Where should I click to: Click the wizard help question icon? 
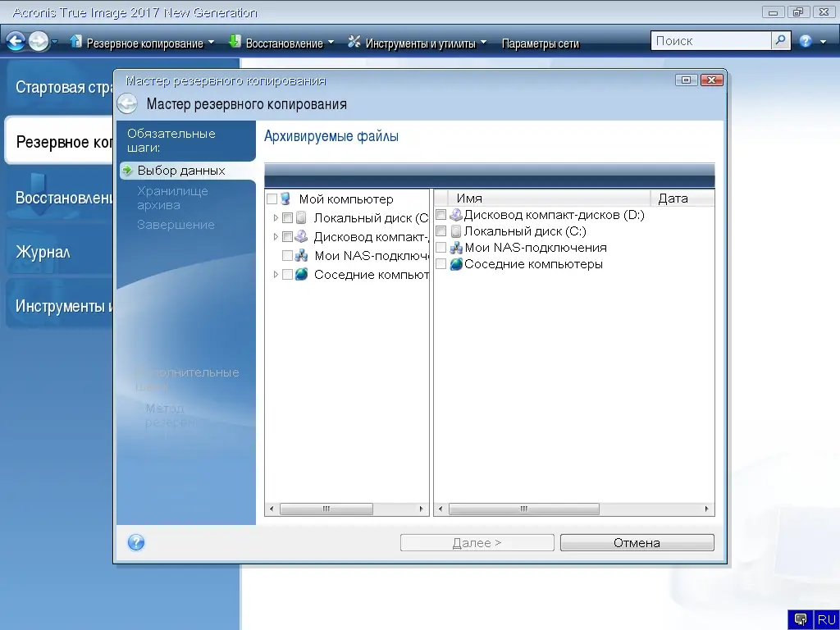click(x=136, y=543)
